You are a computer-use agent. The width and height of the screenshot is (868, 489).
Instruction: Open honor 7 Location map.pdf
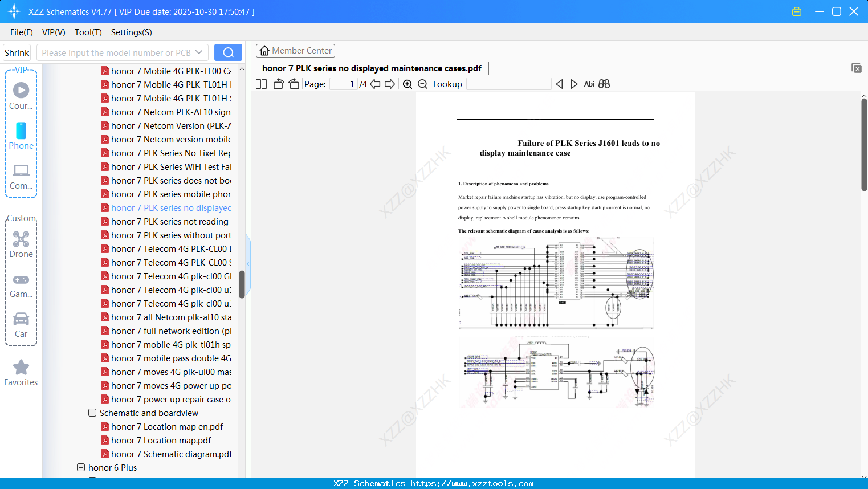click(x=161, y=441)
